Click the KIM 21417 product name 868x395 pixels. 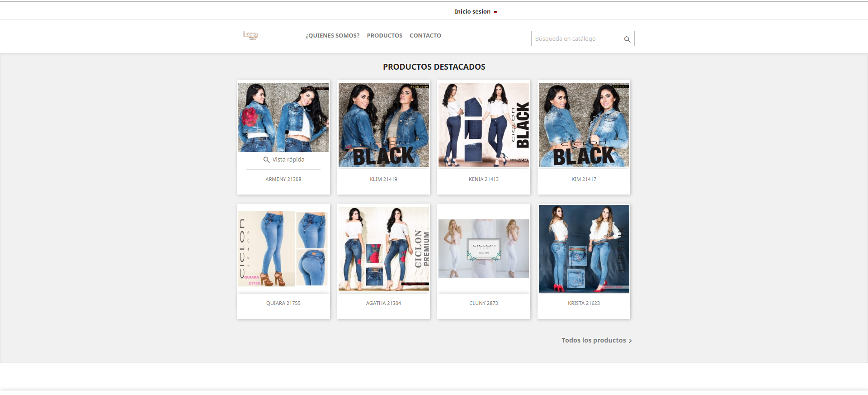coord(584,180)
